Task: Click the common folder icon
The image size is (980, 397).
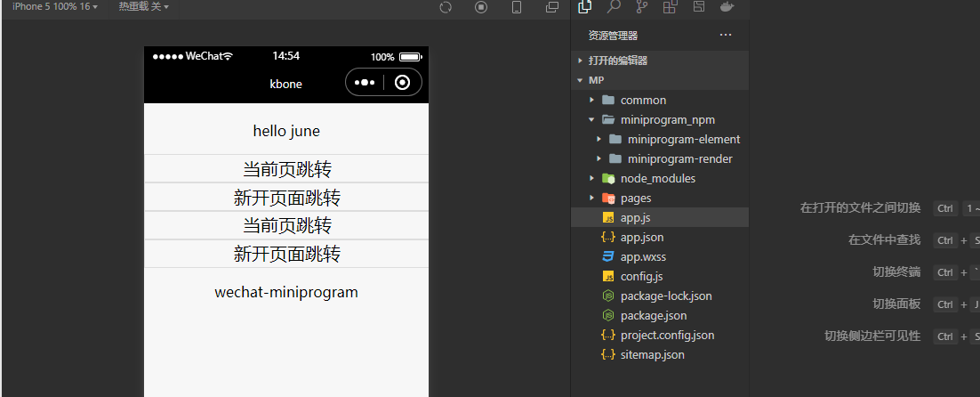Action: click(607, 100)
